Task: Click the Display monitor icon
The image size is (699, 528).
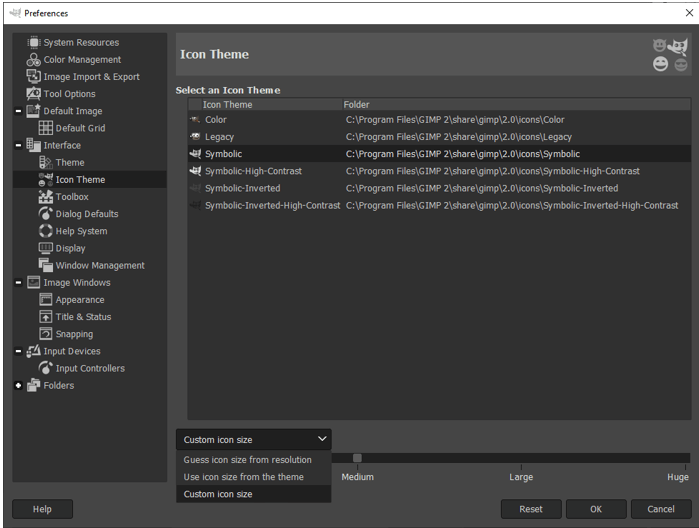Action: coord(45,248)
